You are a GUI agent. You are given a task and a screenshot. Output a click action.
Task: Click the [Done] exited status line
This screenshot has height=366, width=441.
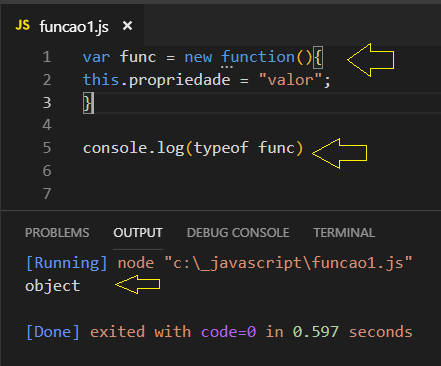(219, 332)
